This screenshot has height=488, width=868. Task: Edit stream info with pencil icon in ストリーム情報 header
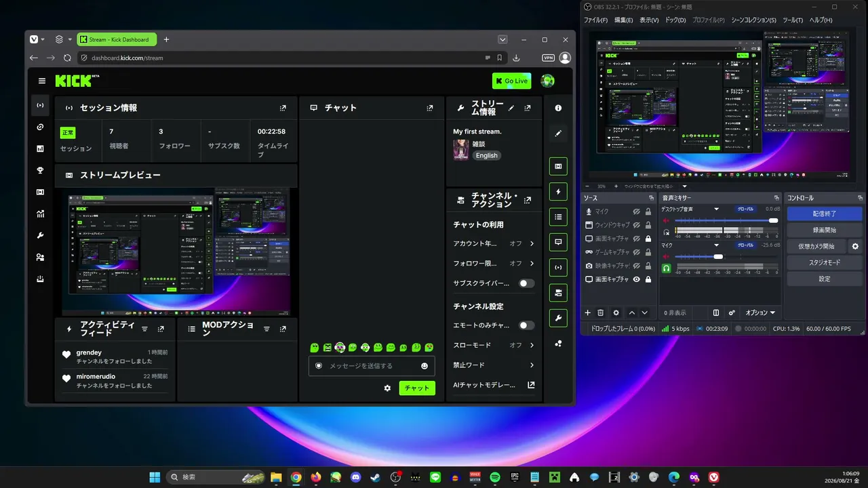coord(511,108)
